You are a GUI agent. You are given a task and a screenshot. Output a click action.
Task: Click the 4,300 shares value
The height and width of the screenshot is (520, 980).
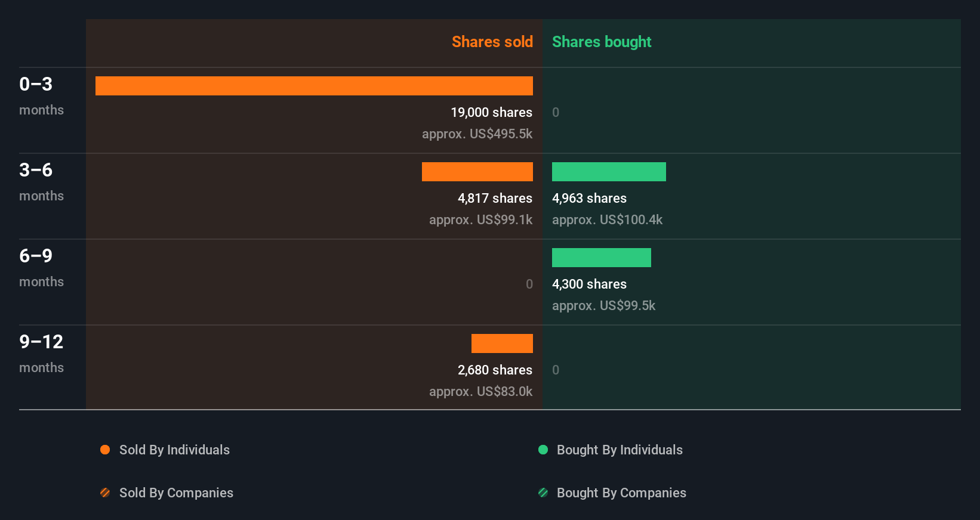click(x=589, y=284)
